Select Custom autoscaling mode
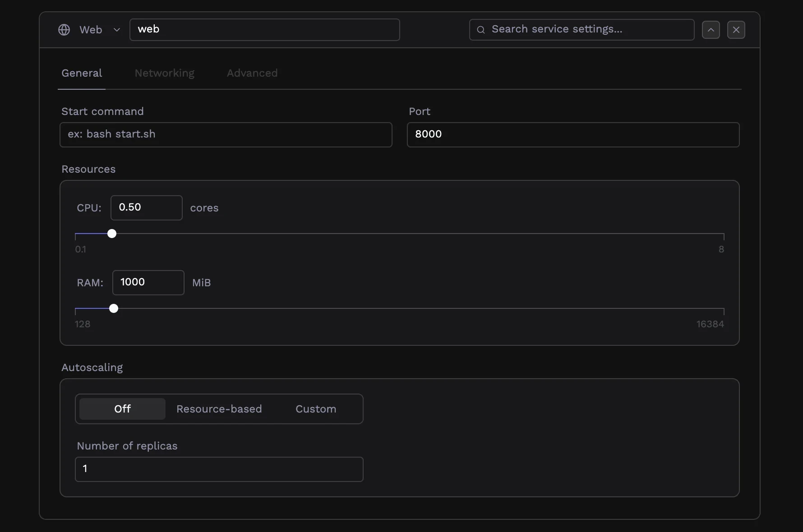The image size is (803, 532). (x=315, y=408)
